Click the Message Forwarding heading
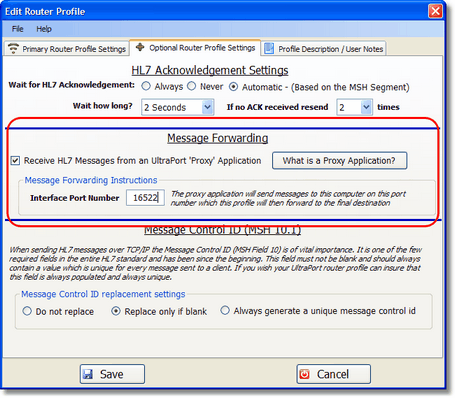The width and height of the screenshot is (455, 398). tap(218, 138)
